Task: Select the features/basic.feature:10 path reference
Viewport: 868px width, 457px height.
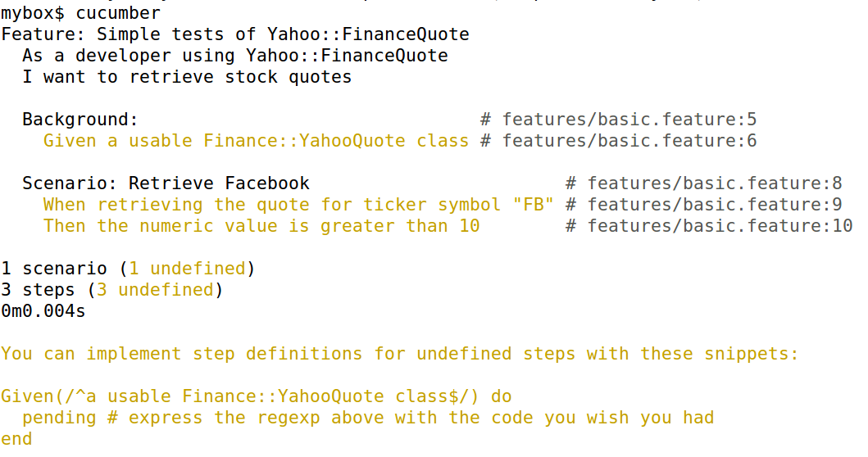Action: click(709, 226)
